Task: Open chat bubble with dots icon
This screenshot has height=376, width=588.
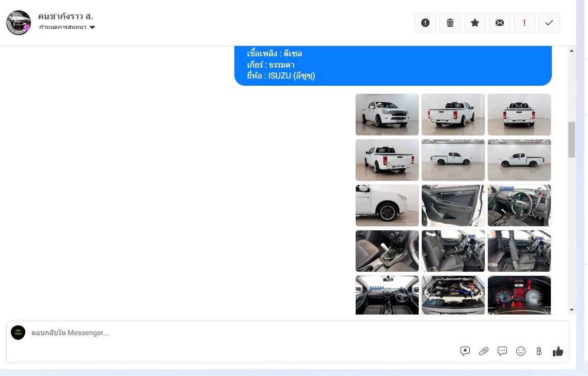Action: [x=502, y=351]
